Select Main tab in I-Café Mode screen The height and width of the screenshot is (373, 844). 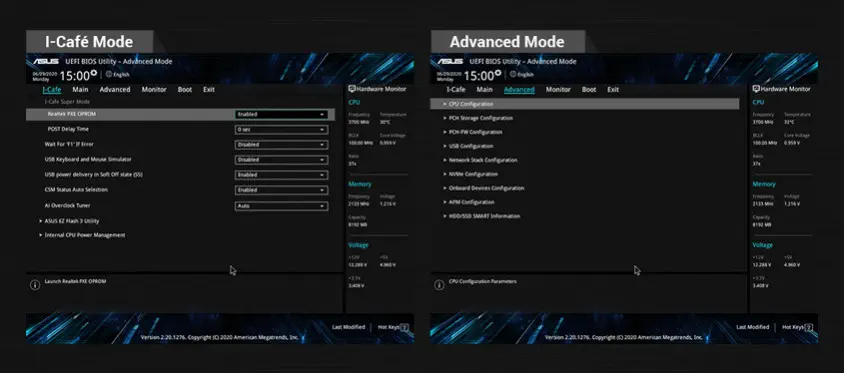click(x=80, y=90)
